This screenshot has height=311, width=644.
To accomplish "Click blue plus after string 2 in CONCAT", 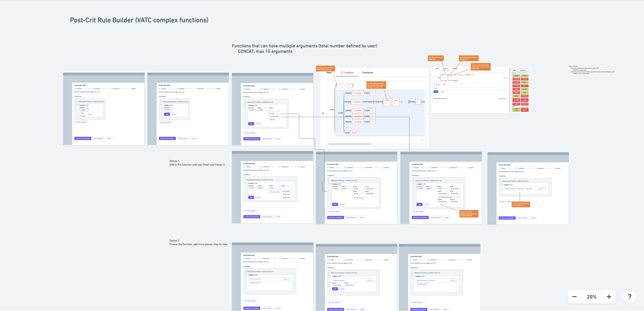I will point(401,102).
